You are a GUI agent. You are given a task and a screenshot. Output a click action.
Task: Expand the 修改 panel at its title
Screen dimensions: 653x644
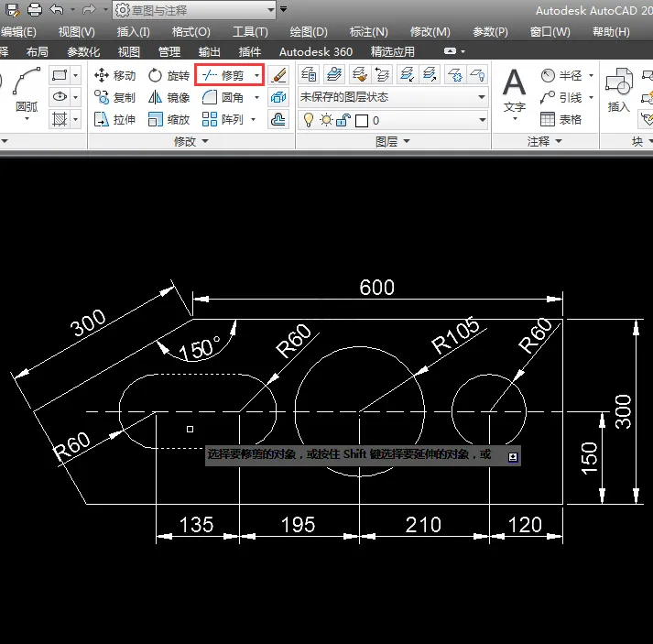pos(191,142)
